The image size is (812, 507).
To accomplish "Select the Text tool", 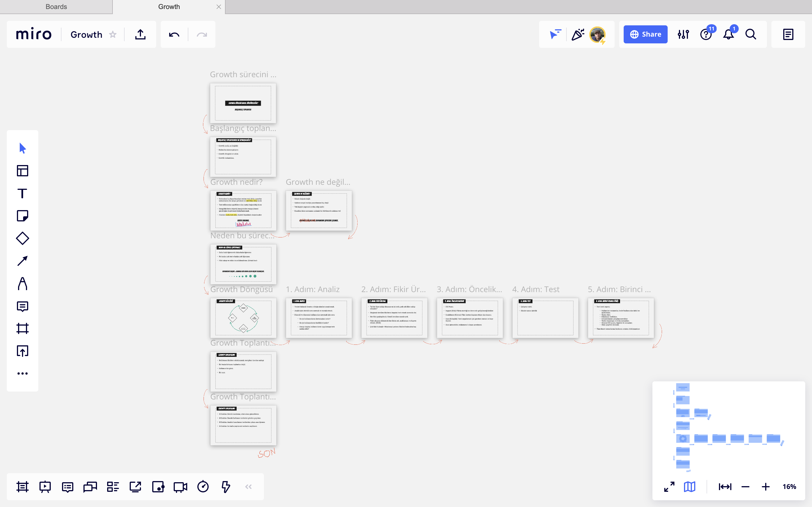I will click(x=23, y=193).
